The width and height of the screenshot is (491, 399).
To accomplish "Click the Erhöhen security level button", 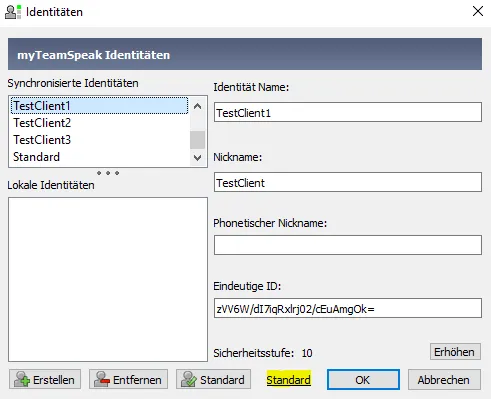I will 455,352.
